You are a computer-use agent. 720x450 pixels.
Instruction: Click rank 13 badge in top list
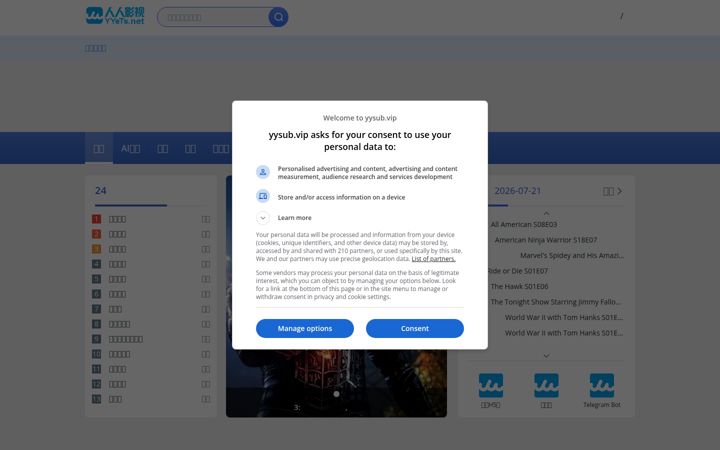[96, 399]
